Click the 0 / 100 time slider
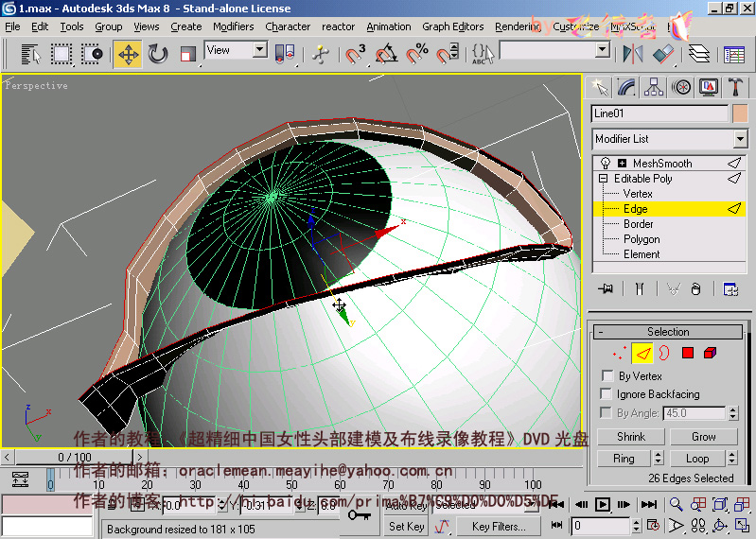This screenshot has height=539, width=756. 74,457
